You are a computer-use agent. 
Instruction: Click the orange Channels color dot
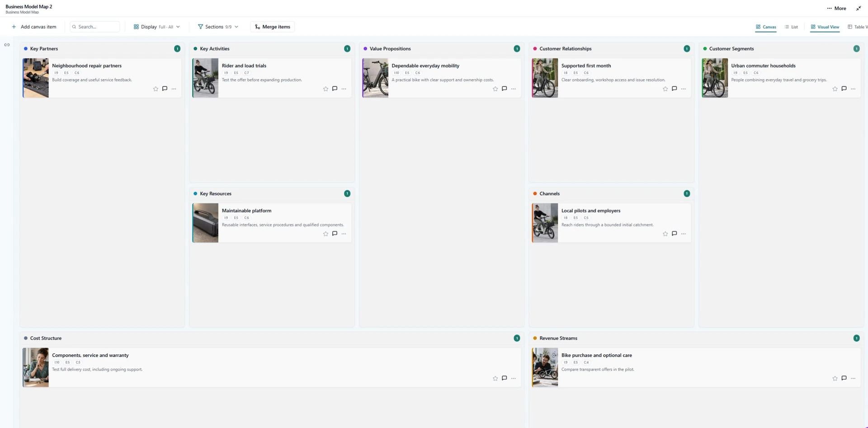535,193
